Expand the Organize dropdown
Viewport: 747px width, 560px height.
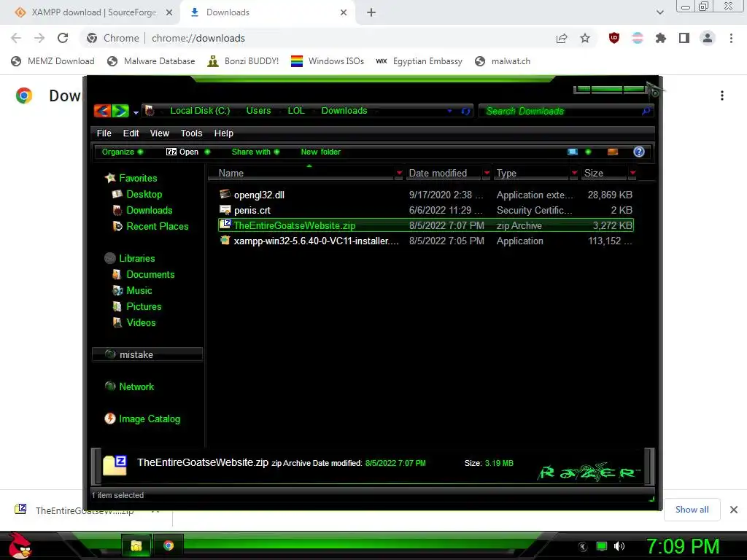(x=123, y=152)
